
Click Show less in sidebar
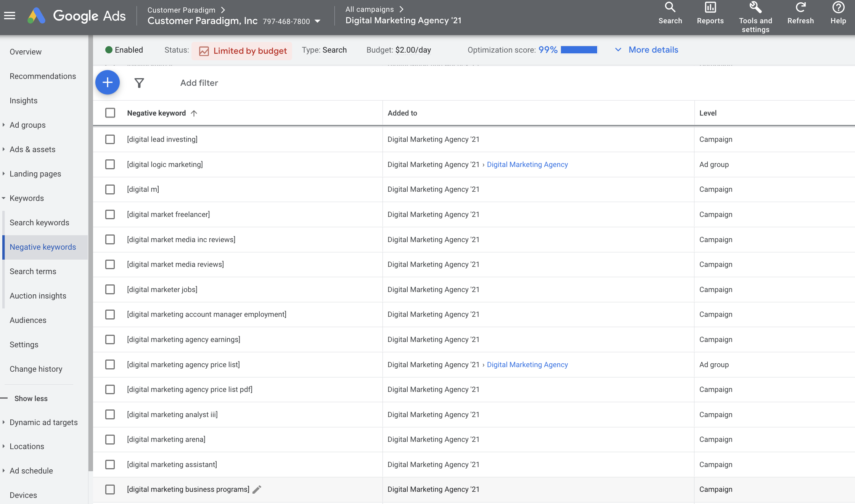pos(31,398)
